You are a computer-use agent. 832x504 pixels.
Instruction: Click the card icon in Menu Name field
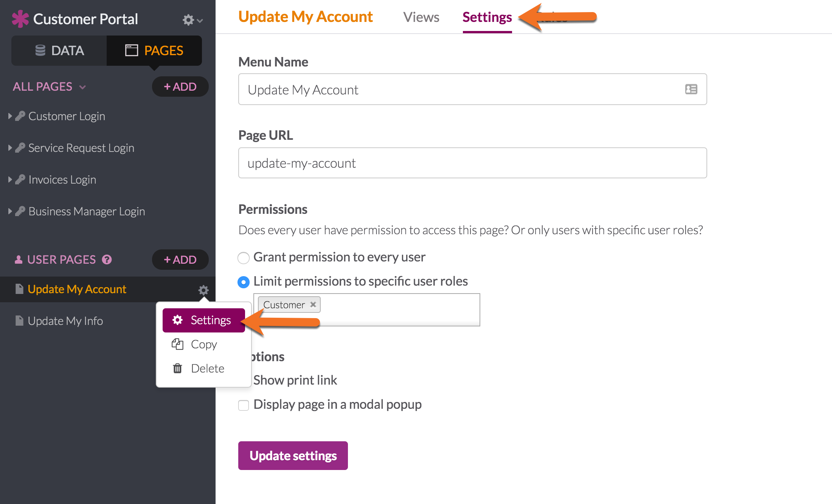[x=691, y=89]
